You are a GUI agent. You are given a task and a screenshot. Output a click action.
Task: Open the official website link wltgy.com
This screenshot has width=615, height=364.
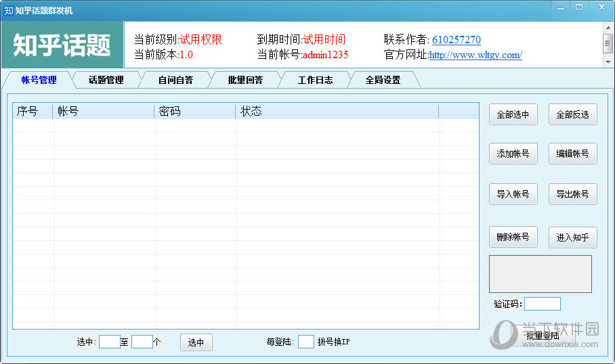tap(475, 55)
